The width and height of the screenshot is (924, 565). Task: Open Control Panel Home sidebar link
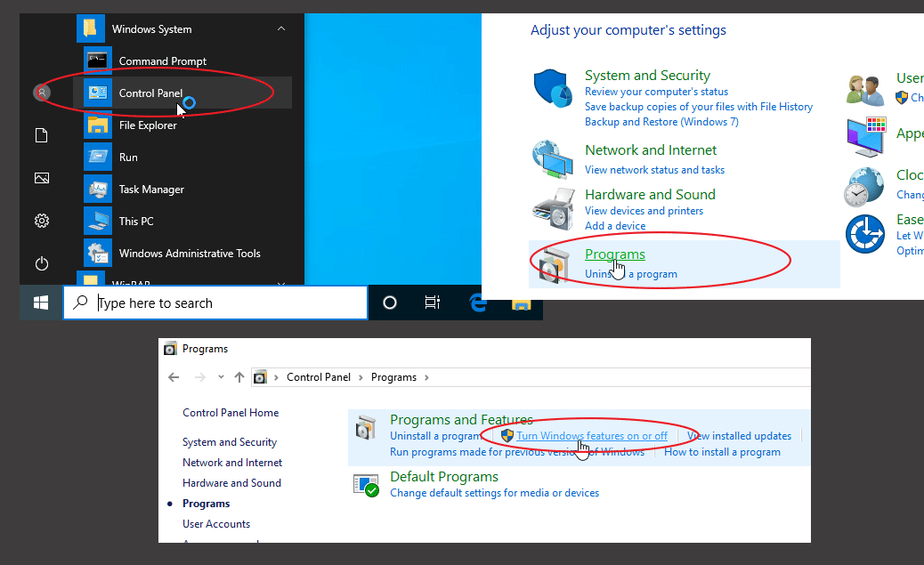(x=231, y=413)
